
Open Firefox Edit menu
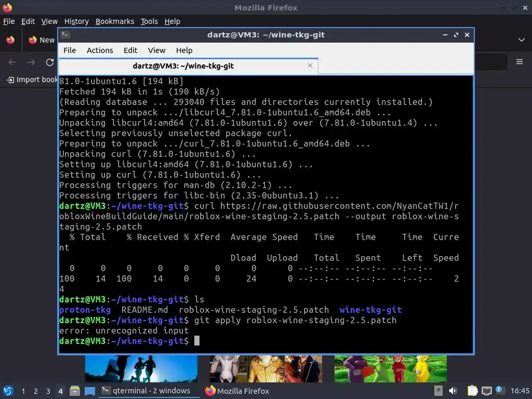click(x=28, y=21)
